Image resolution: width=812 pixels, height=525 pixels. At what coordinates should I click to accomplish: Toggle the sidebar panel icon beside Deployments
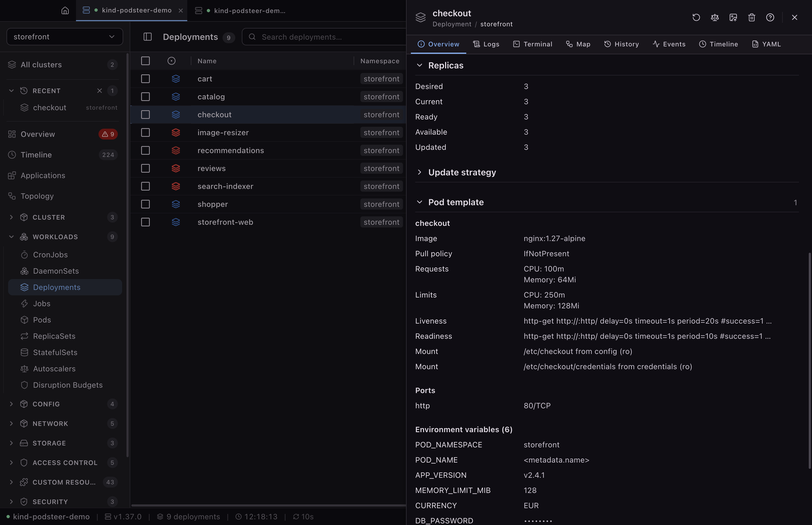[148, 37]
